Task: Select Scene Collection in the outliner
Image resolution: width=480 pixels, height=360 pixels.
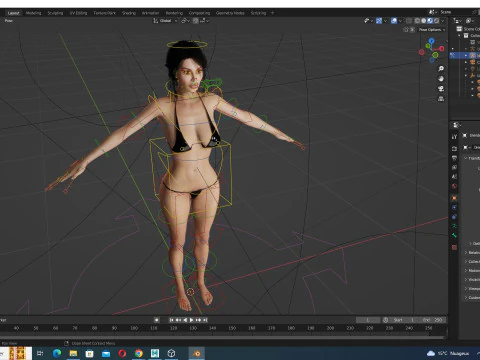Action: pyautogui.click(x=468, y=29)
